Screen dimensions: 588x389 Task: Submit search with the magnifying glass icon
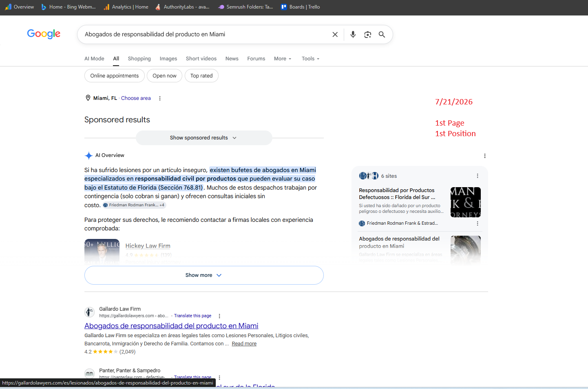click(382, 35)
